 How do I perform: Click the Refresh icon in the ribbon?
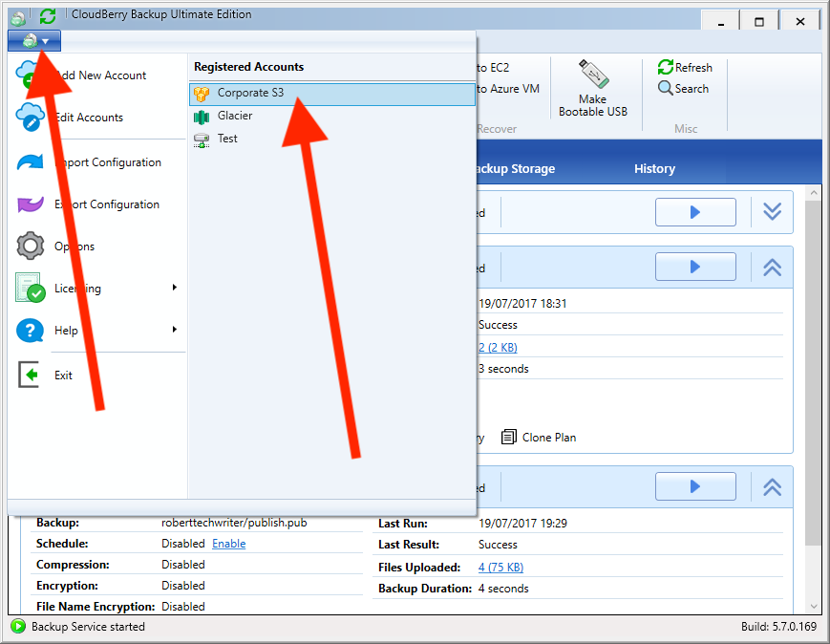pyautogui.click(x=666, y=67)
